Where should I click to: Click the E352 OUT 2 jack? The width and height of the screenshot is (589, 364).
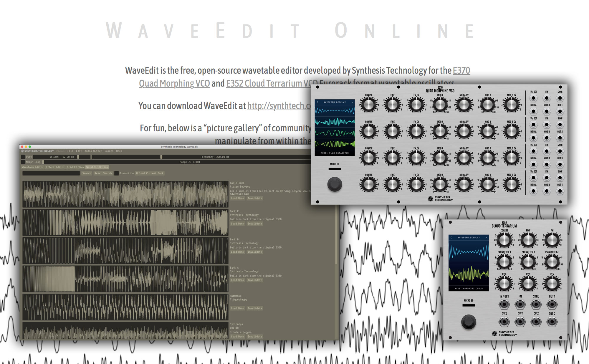pyautogui.click(x=552, y=322)
